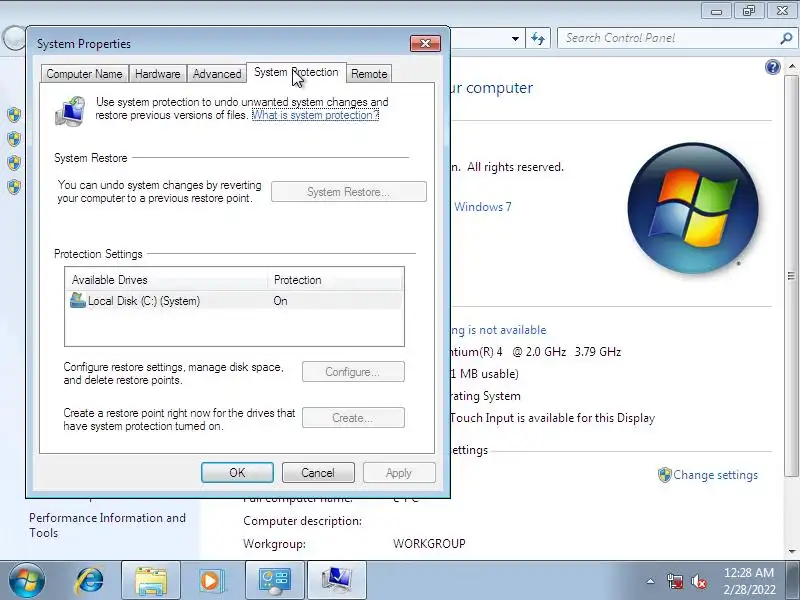Launch Internet Explorer from taskbar
This screenshot has height=600, width=800.
tap(89, 581)
